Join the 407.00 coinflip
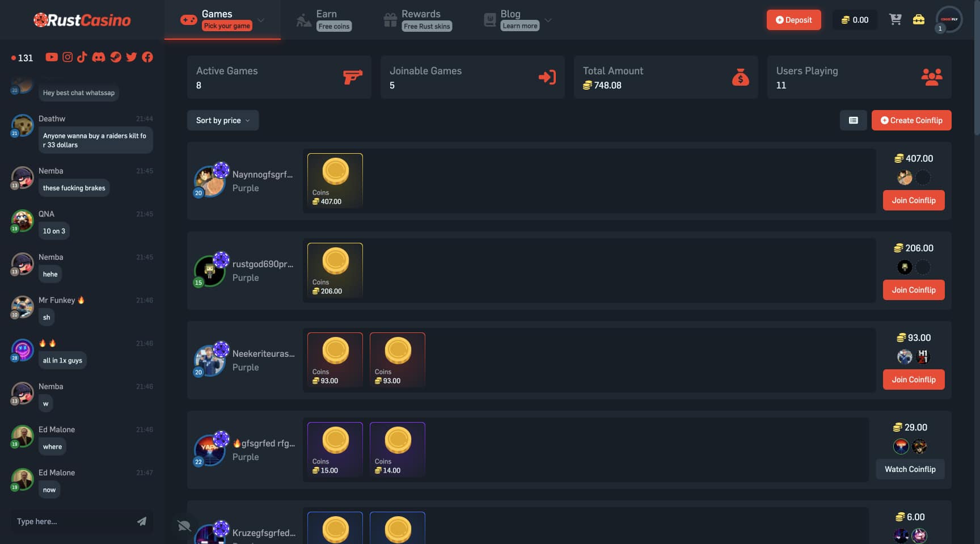The width and height of the screenshot is (980, 544). point(914,200)
